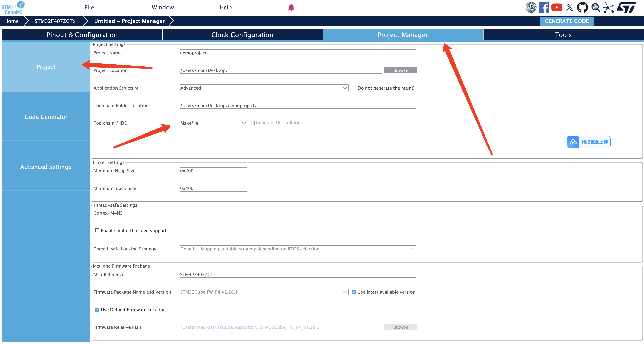
Task: Uncheck 'Use latest available version'
Action: click(354, 292)
